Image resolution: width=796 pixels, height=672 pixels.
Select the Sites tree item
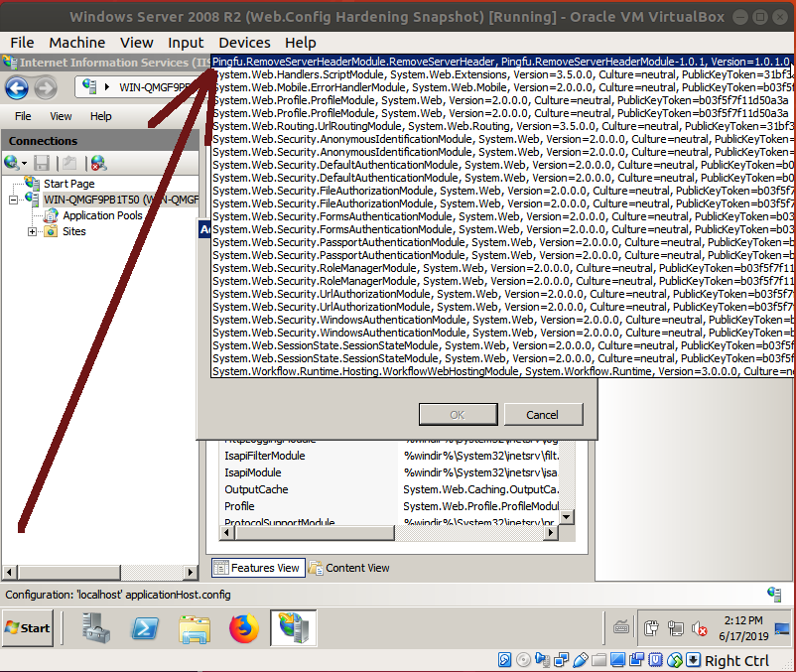74,231
